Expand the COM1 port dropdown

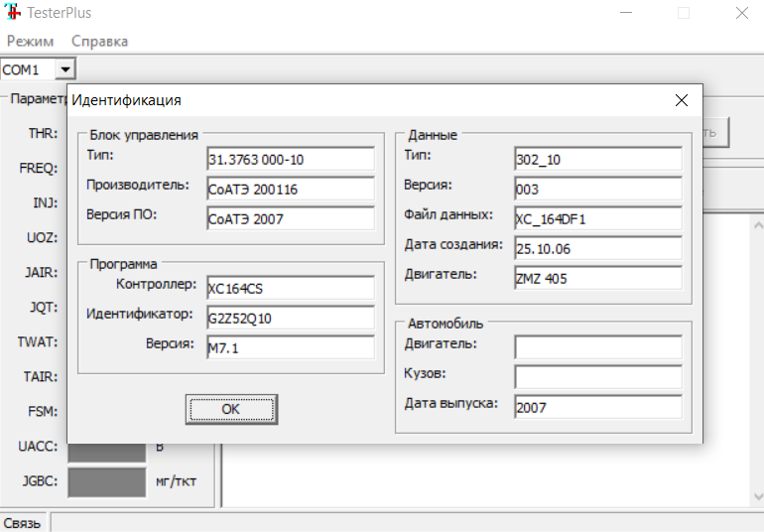click(65, 69)
